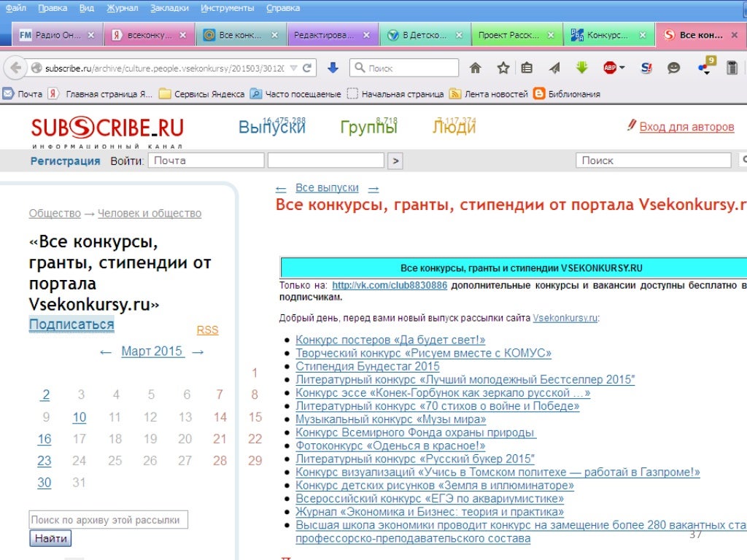Bookmark this page with the star icon
The image size is (747, 560).
coord(503,68)
